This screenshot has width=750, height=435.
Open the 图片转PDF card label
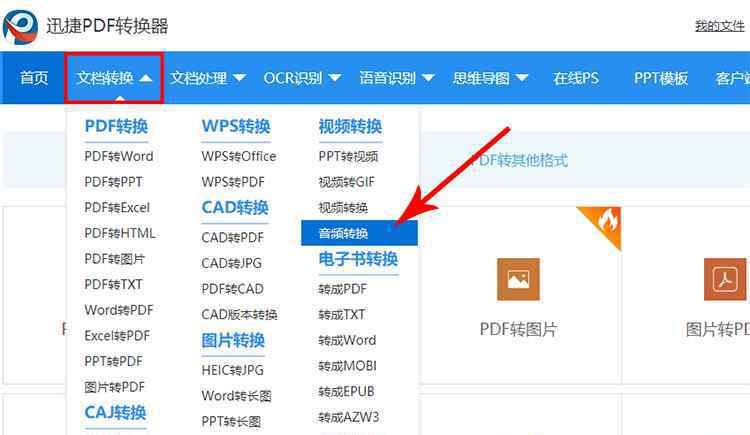[x=717, y=329]
